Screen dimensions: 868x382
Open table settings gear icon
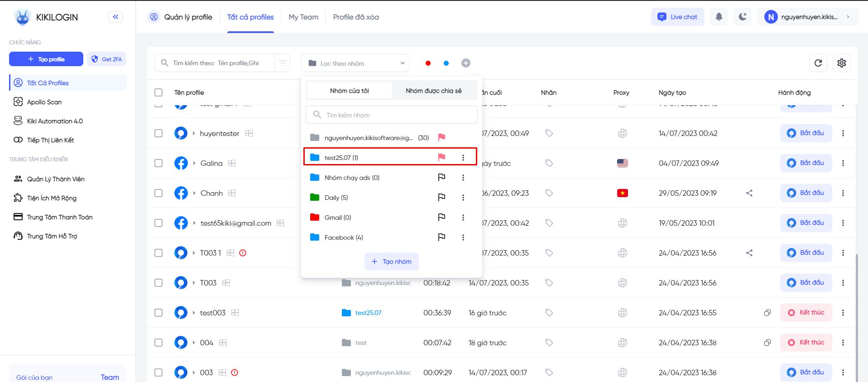click(x=841, y=63)
